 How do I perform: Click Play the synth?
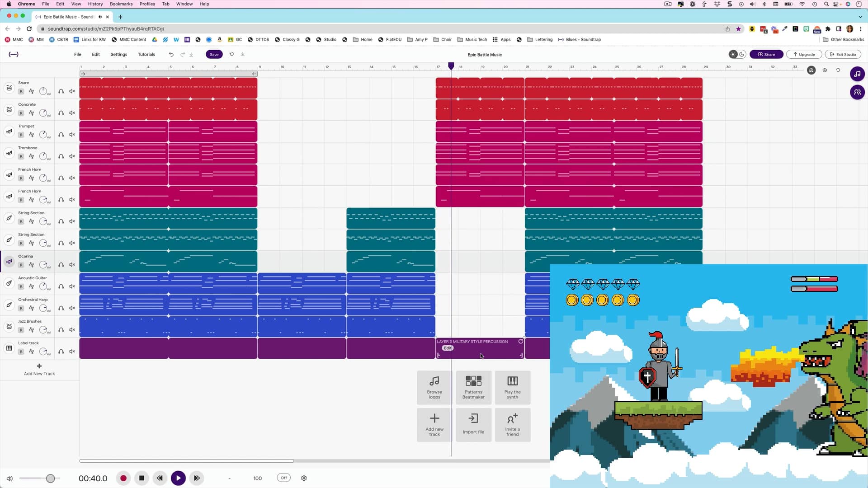(x=512, y=388)
